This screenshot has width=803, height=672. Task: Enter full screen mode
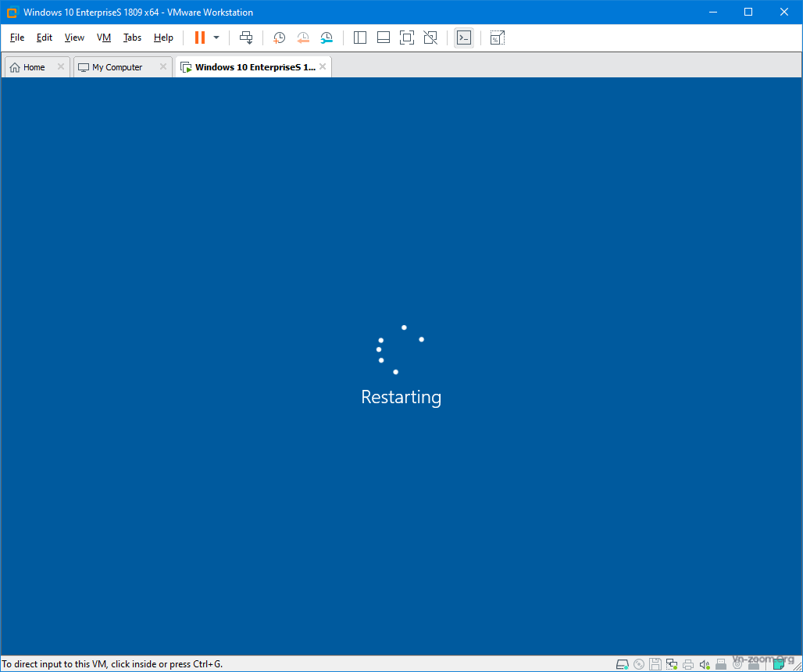tap(407, 38)
